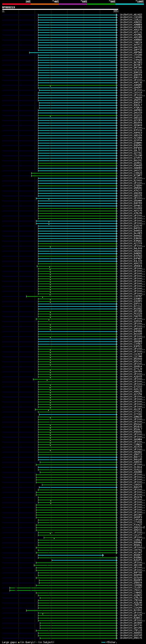The width and height of the screenshot is (146, 644).
Task: Select the UniRef100_Q7SZU3 hit name
Action: [x=131, y=387]
